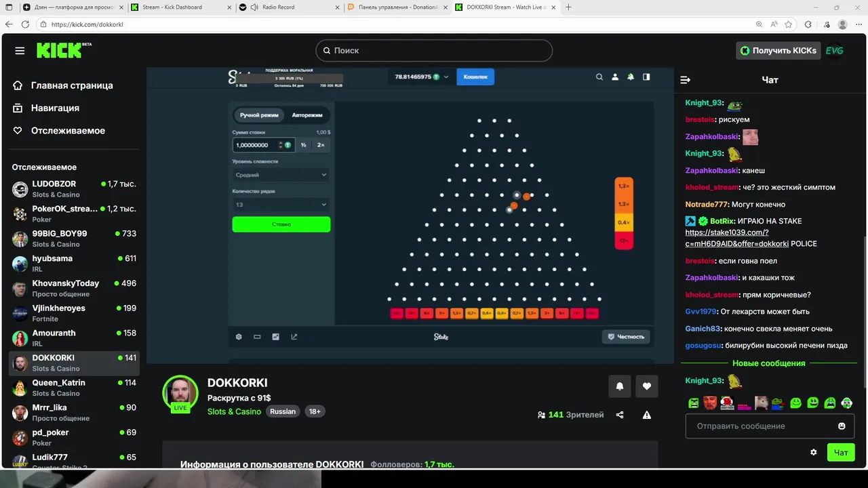Screen dimensions: 868x488
Task: Click the Получить KICKs button
Action: (778, 51)
